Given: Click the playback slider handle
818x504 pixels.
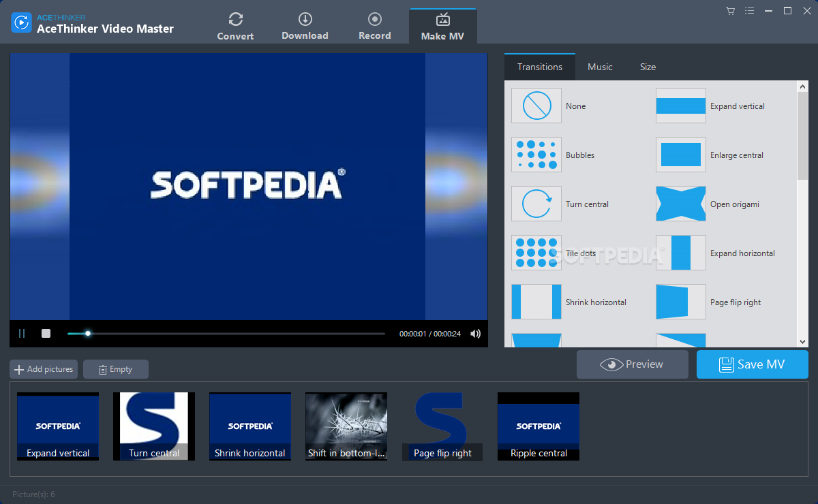Looking at the screenshot, I should pos(88,334).
